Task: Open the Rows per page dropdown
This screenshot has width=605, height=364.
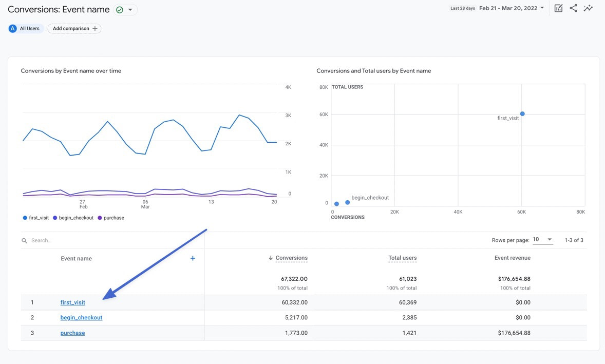Action: click(x=542, y=239)
